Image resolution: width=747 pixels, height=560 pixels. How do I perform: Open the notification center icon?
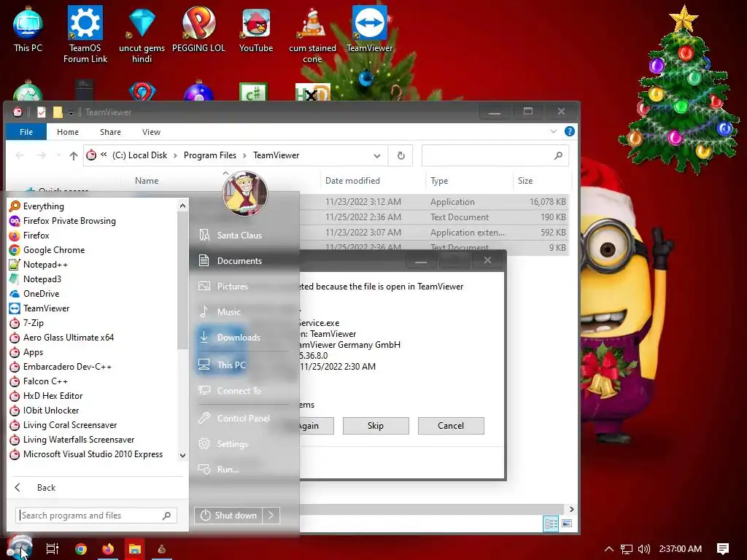coord(723,549)
